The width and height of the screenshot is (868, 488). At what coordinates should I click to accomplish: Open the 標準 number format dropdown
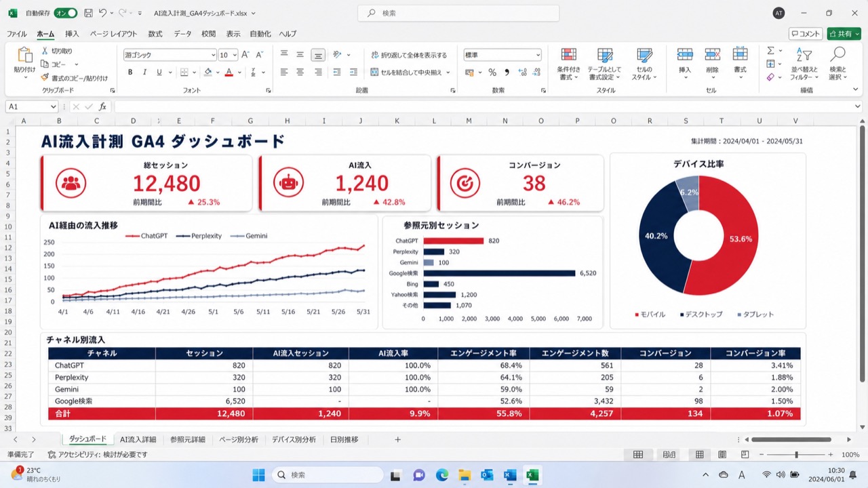[x=502, y=55]
